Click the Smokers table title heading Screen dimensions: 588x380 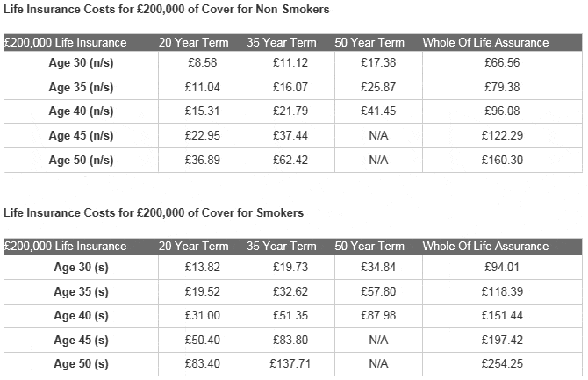pyautogui.click(x=154, y=212)
